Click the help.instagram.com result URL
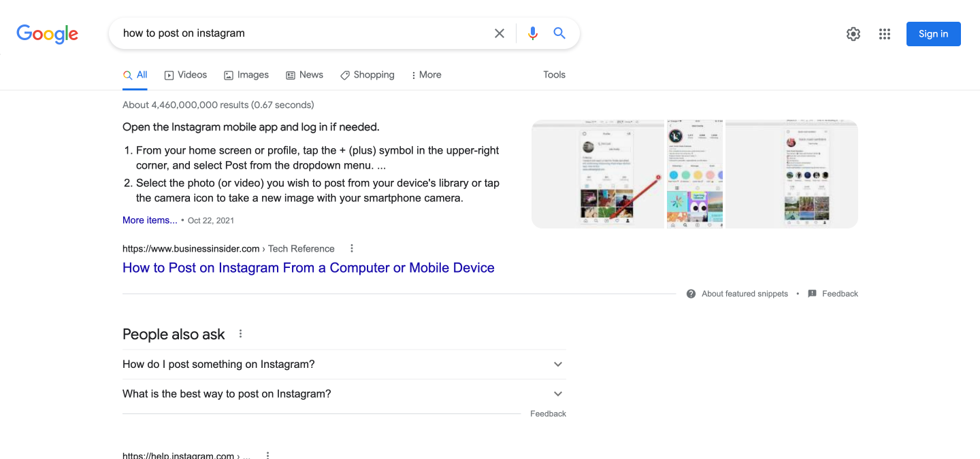 (186, 455)
